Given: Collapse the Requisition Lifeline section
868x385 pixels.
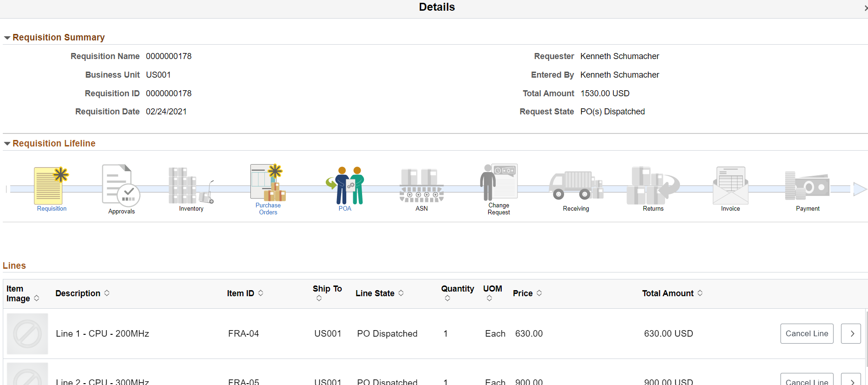Looking at the screenshot, I should pos(7,144).
